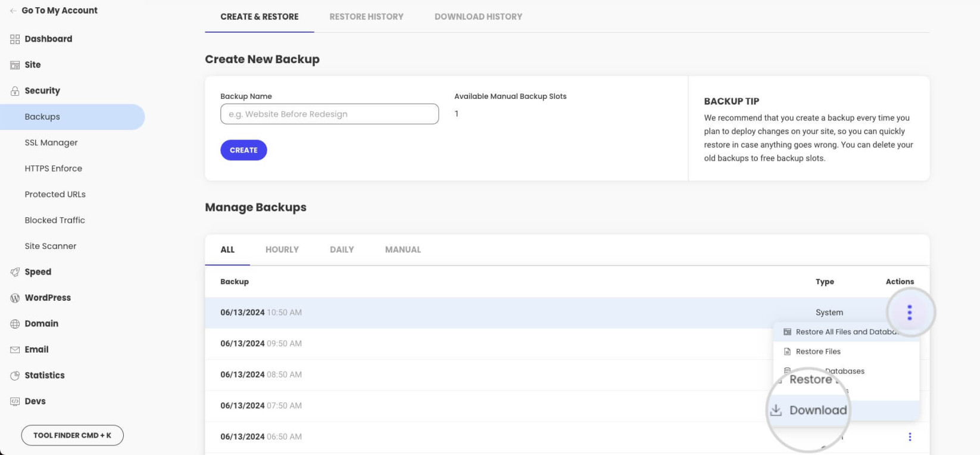Open Dashboard in sidebar
Screen dimensions: 980x455
(x=48, y=39)
